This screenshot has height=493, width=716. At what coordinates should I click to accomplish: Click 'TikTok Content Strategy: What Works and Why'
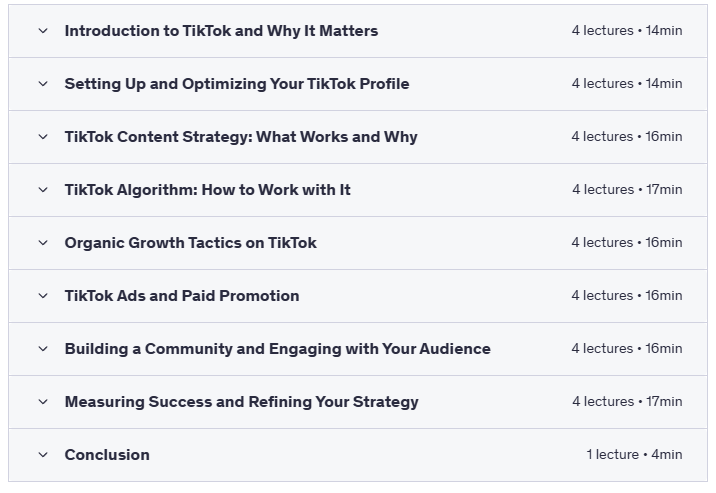click(241, 137)
